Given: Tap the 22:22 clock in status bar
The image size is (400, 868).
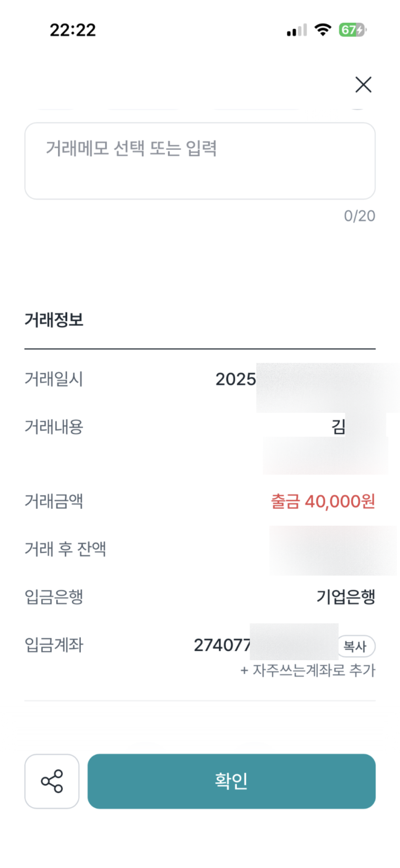Looking at the screenshot, I should pyautogui.click(x=73, y=30).
